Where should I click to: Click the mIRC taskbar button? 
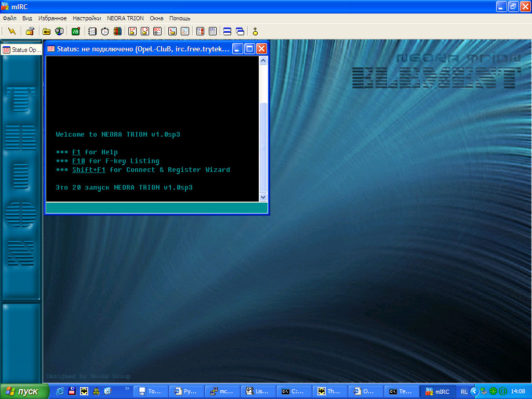pos(437,392)
